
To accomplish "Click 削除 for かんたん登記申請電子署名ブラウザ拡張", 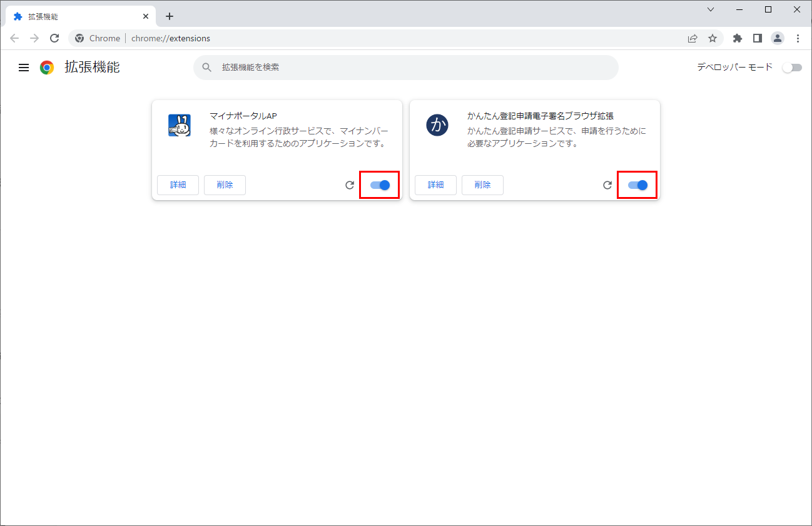I will coord(482,185).
